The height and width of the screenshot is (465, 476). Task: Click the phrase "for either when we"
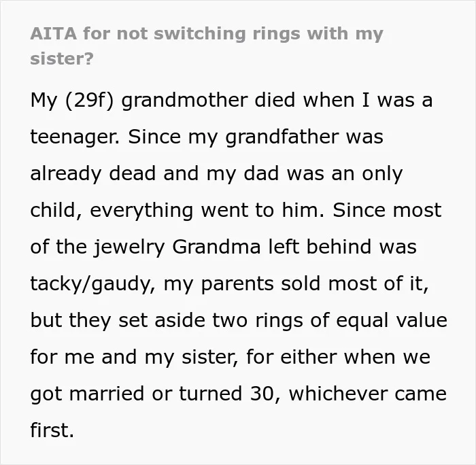coord(338,357)
